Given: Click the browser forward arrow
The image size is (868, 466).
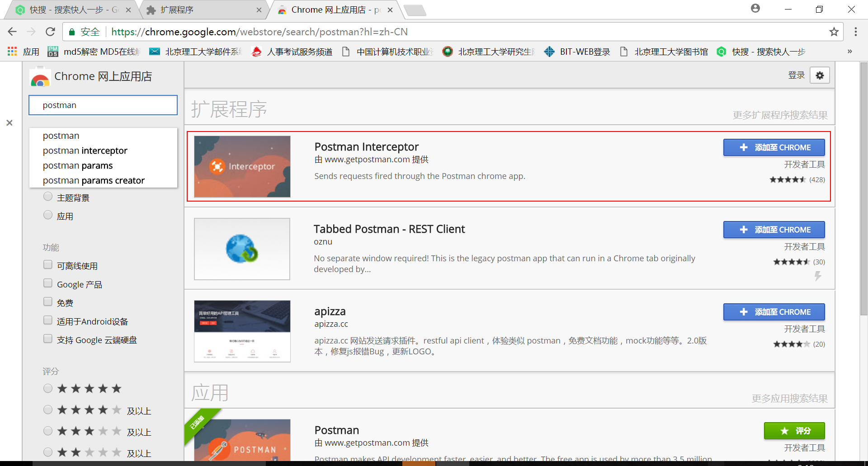Looking at the screenshot, I should coord(31,32).
